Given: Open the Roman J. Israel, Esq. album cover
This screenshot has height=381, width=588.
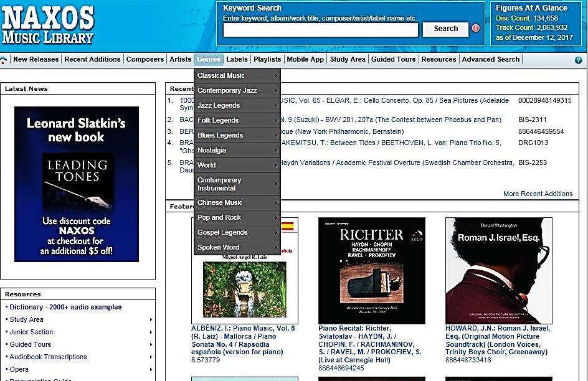Looking at the screenshot, I should pos(499,270).
